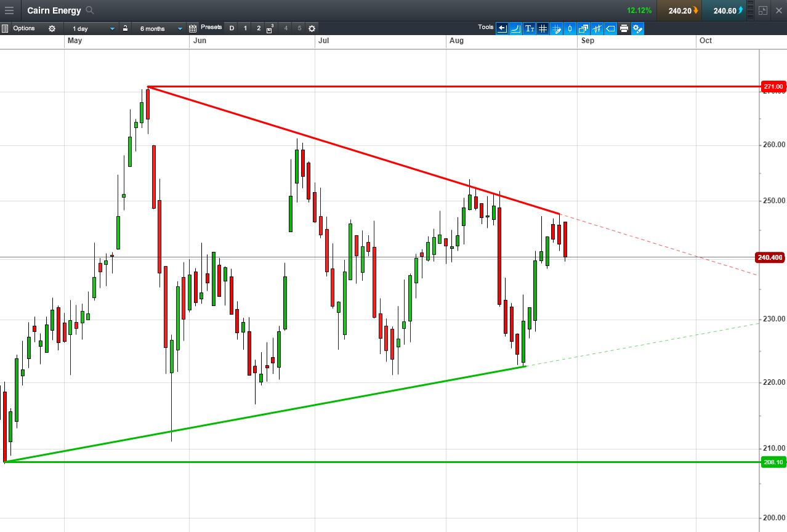Image resolution: width=787 pixels, height=532 pixels.
Task: Click the May label on time axis
Action: [x=75, y=41]
